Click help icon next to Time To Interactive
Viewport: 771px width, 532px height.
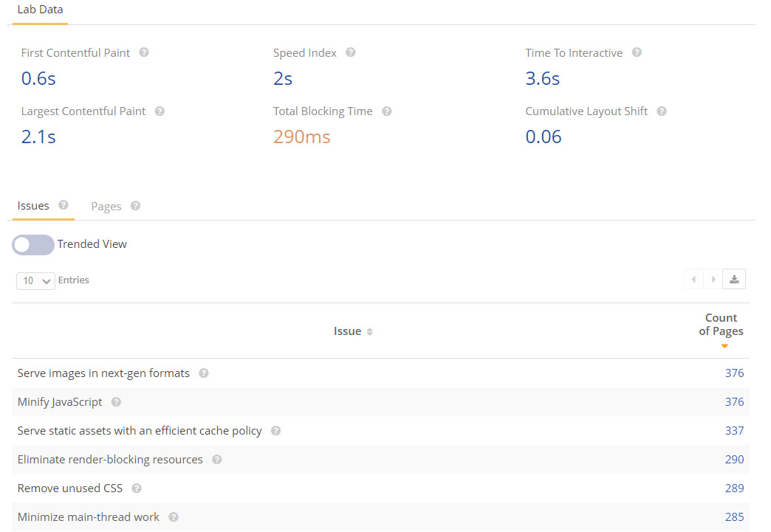click(637, 53)
